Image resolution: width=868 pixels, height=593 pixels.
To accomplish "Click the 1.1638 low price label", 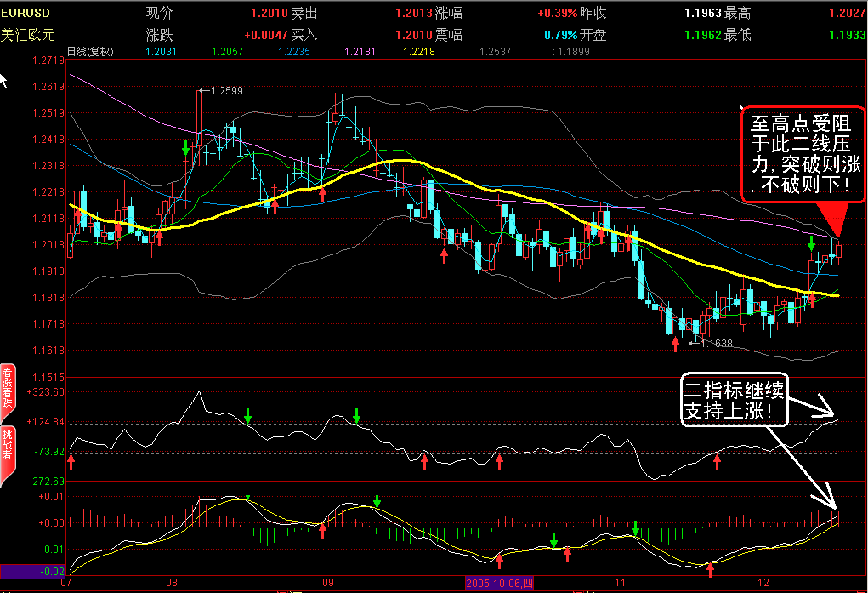I will tap(717, 343).
